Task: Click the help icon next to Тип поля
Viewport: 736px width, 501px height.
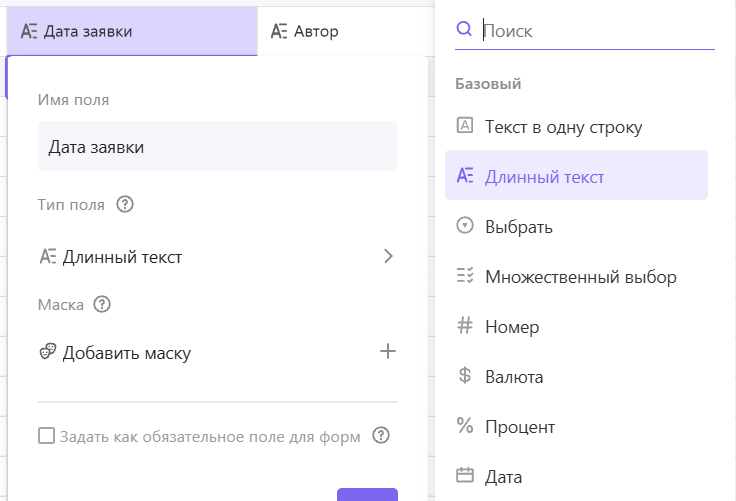Action: [x=125, y=204]
